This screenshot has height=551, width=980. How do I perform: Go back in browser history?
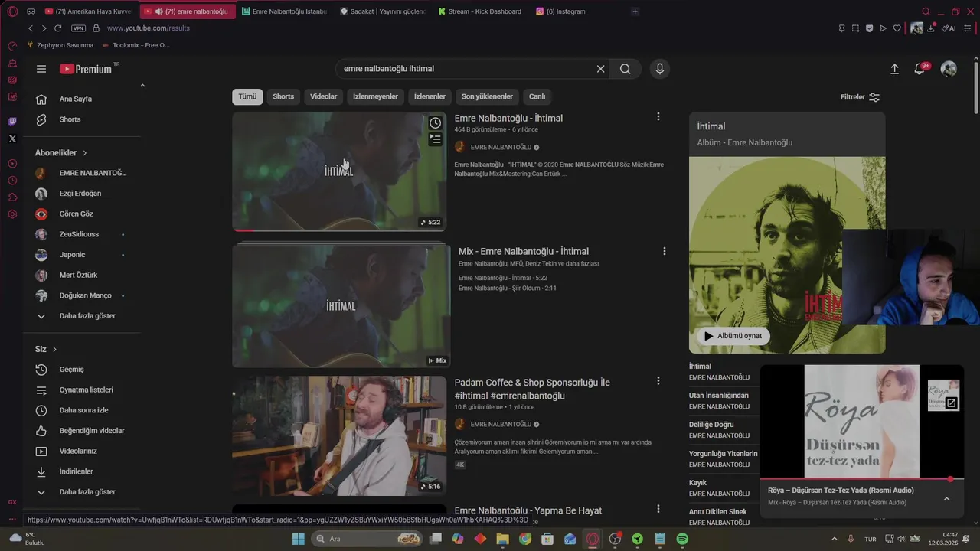[x=31, y=28]
